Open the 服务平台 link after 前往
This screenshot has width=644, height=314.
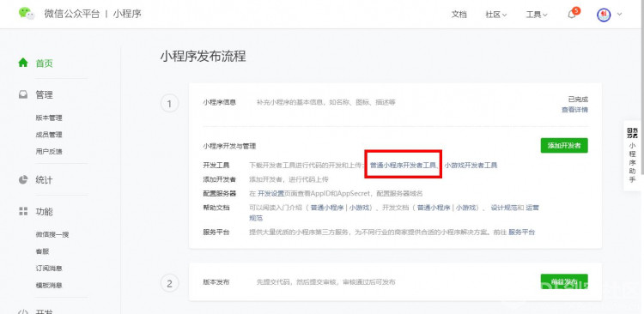point(521,232)
